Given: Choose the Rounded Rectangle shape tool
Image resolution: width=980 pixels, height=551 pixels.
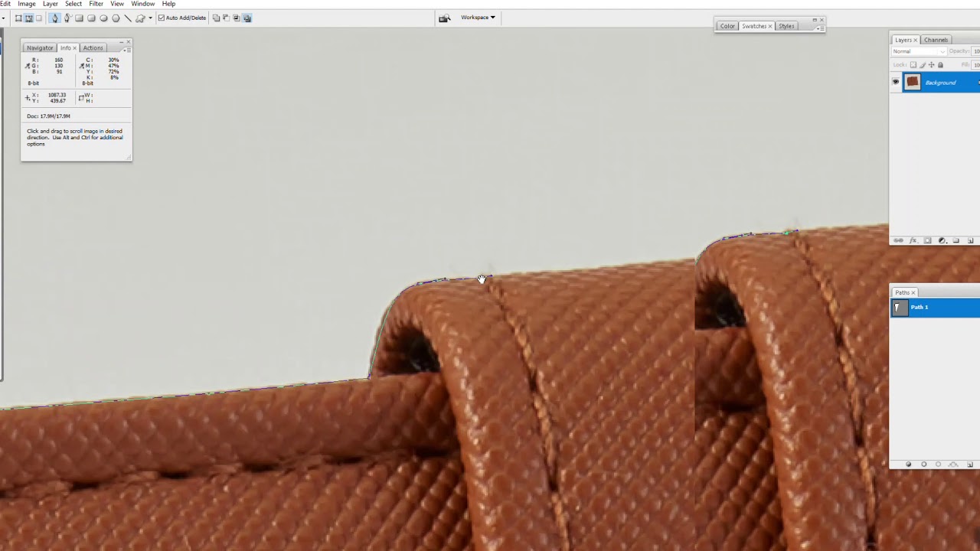Looking at the screenshot, I should [x=91, y=18].
